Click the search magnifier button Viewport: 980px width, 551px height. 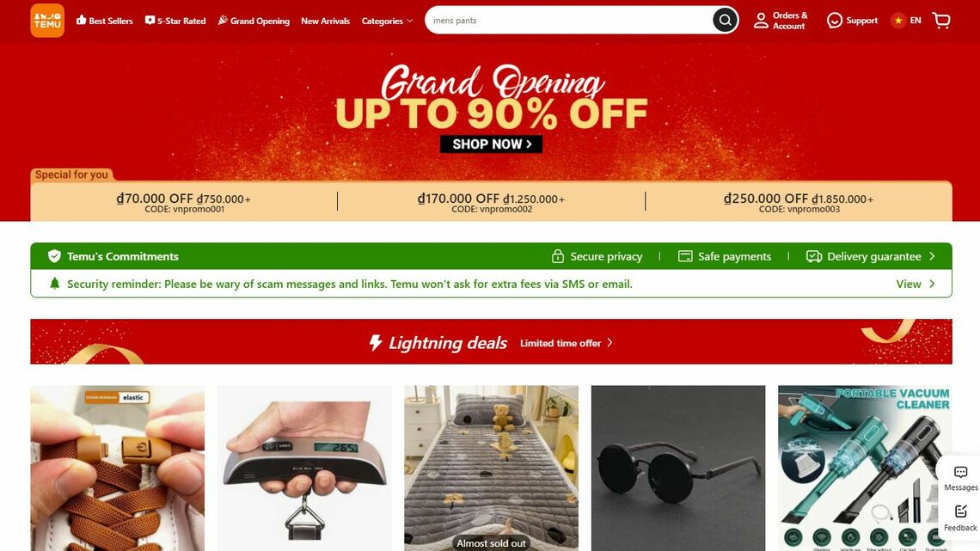[725, 21]
